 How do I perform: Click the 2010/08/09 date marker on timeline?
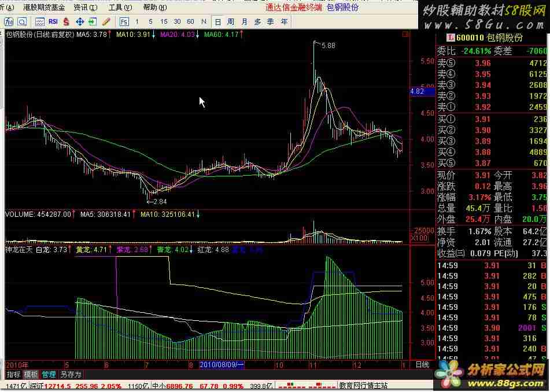(222, 365)
